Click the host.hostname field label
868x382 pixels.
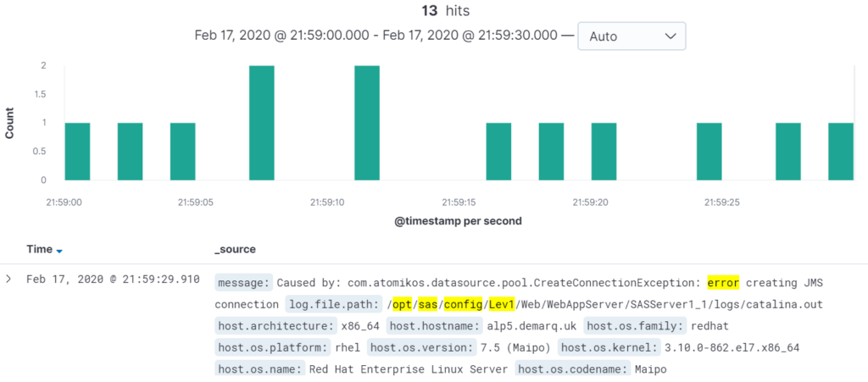coord(435,326)
